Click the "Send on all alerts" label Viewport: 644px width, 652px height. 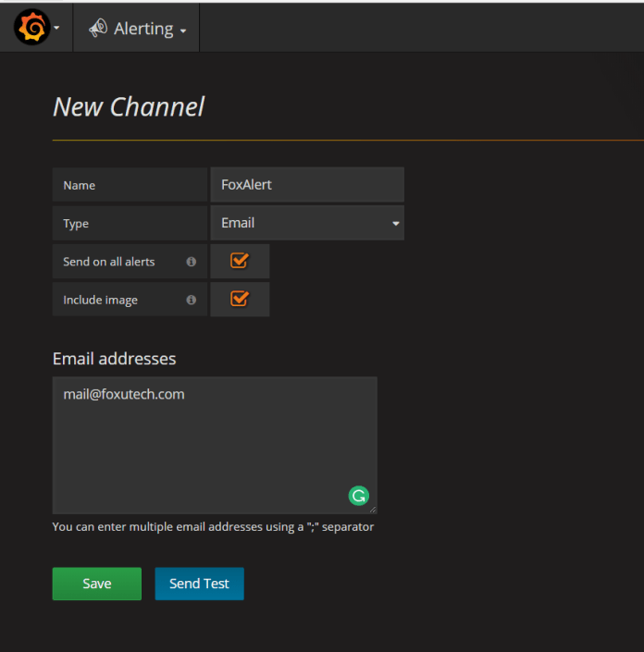coord(109,262)
